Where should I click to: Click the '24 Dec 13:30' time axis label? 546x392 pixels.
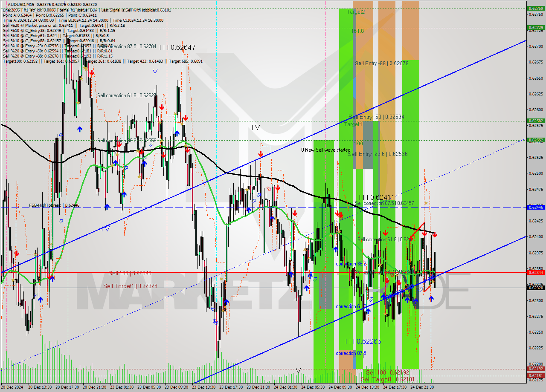tap(368, 387)
